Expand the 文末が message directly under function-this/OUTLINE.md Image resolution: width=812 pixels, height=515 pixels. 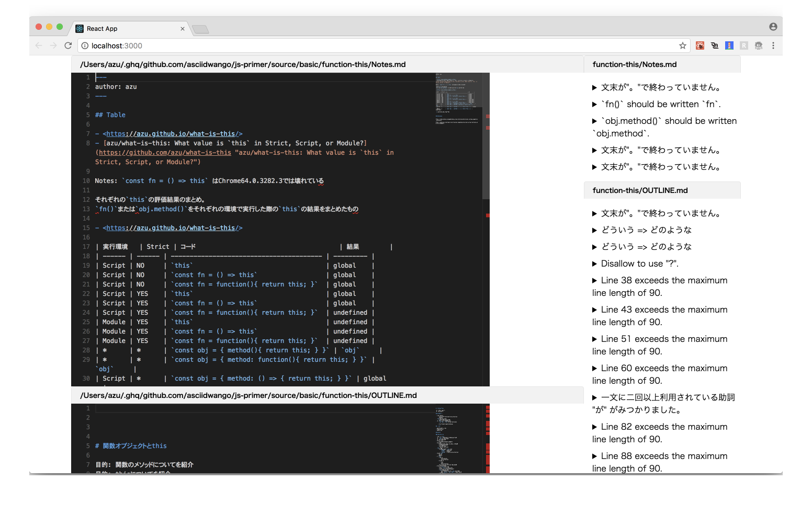(x=657, y=213)
